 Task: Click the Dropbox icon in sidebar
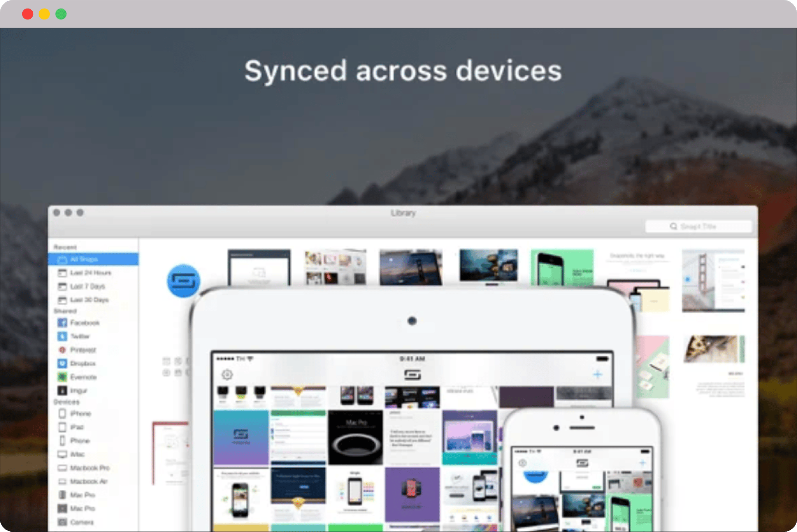point(62,363)
